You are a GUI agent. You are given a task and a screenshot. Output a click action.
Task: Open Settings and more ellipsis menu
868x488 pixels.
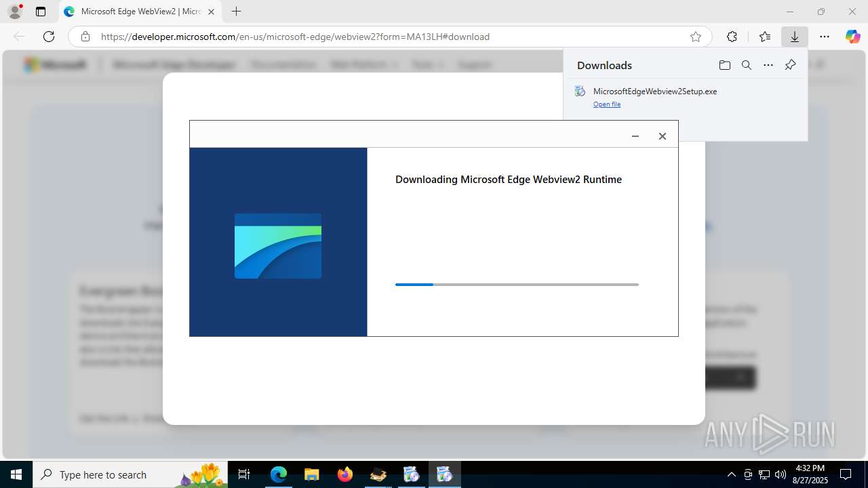[x=825, y=37]
